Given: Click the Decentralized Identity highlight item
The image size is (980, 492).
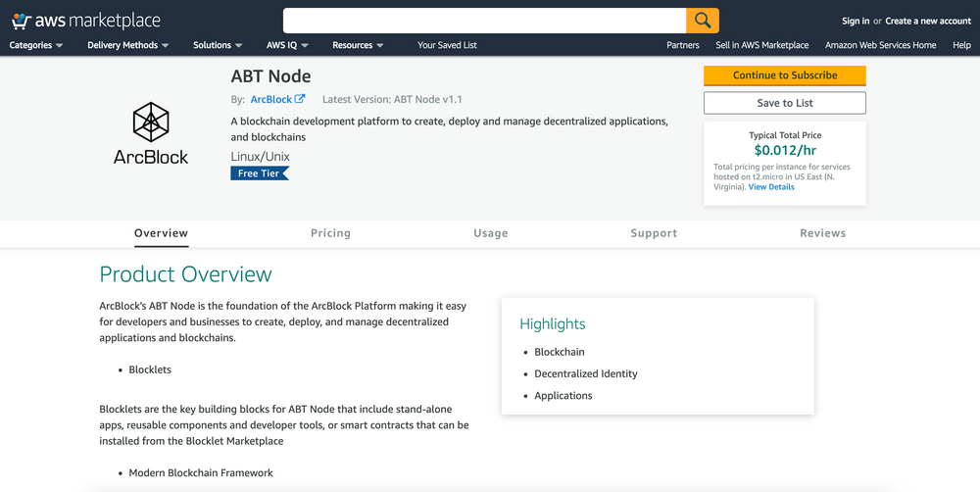Looking at the screenshot, I should [x=586, y=373].
